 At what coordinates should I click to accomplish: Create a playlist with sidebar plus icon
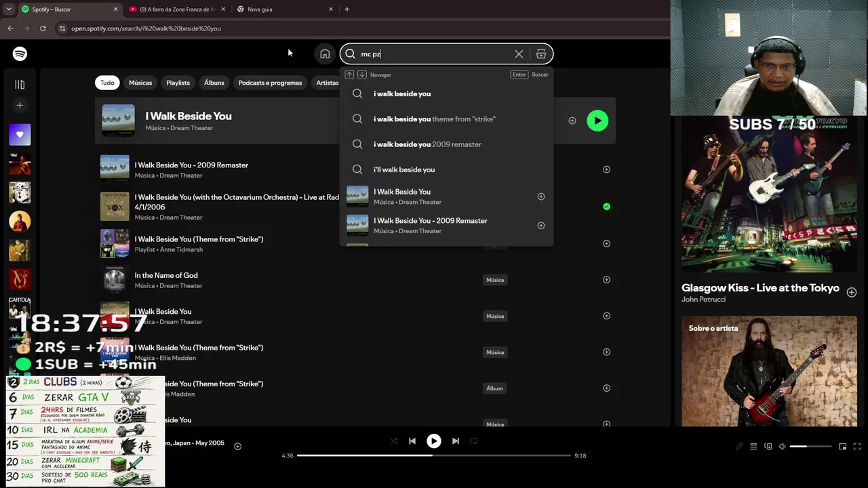click(x=20, y=105)
